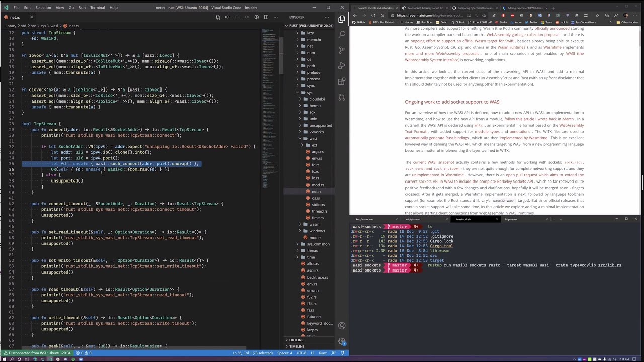Open Source Control view in activity bar

click(342, 50)
